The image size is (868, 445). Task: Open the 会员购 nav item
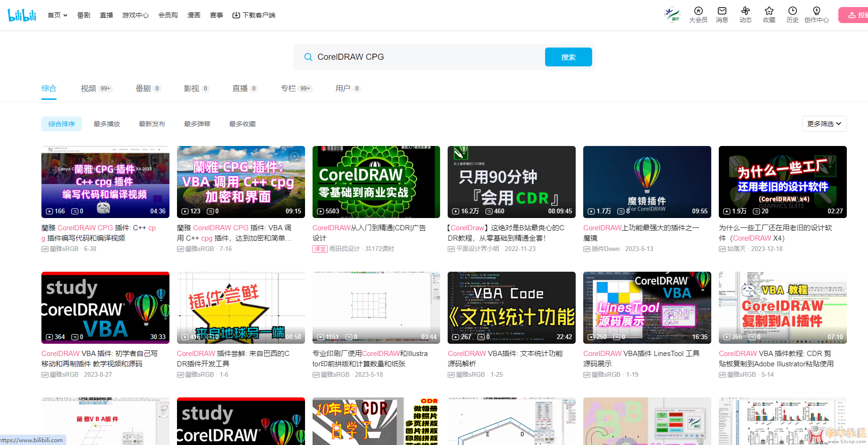click(x=168, y=15)
